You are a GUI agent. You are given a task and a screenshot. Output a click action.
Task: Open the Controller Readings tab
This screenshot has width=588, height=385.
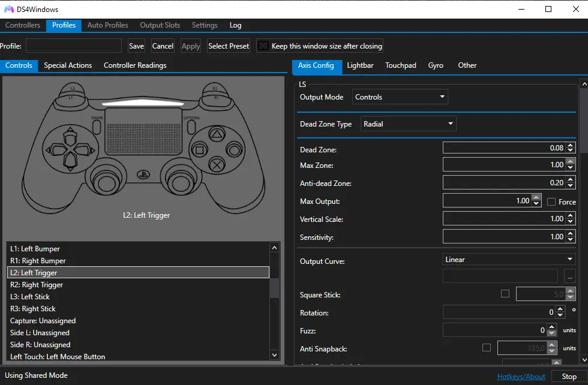pos(135,65)
